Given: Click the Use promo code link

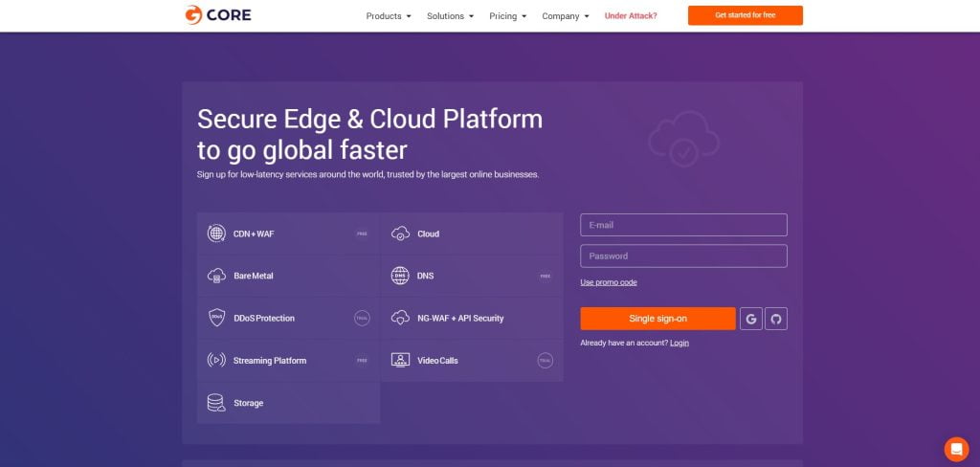Looking at the screenshot, I should 608,282.
